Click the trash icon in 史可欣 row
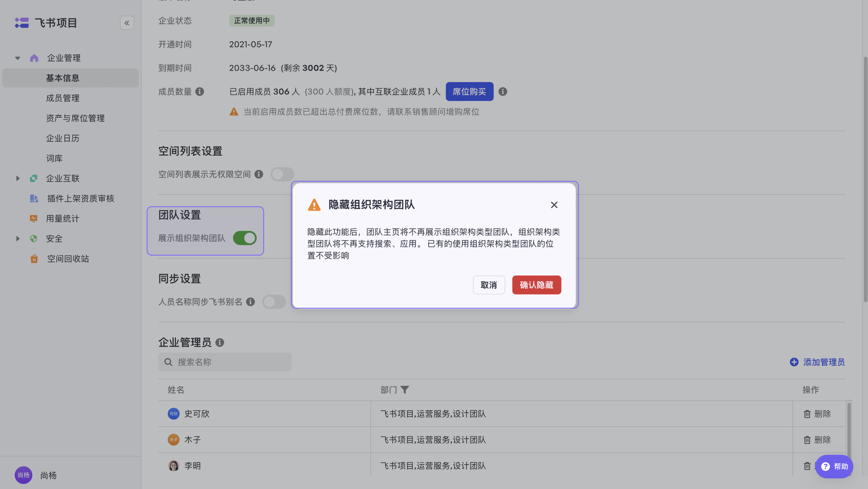Viewport: 868px width, 489px height. point(807,414)
